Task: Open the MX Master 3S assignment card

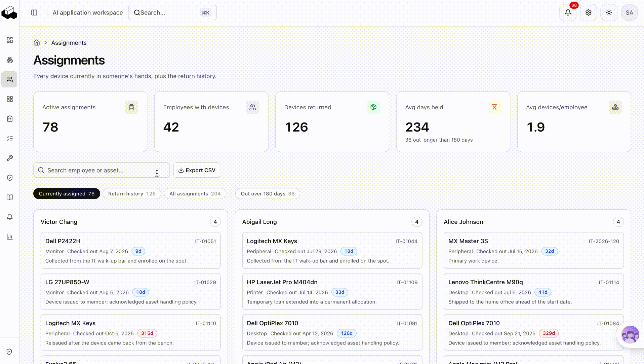Action: (x=534, y=251)
